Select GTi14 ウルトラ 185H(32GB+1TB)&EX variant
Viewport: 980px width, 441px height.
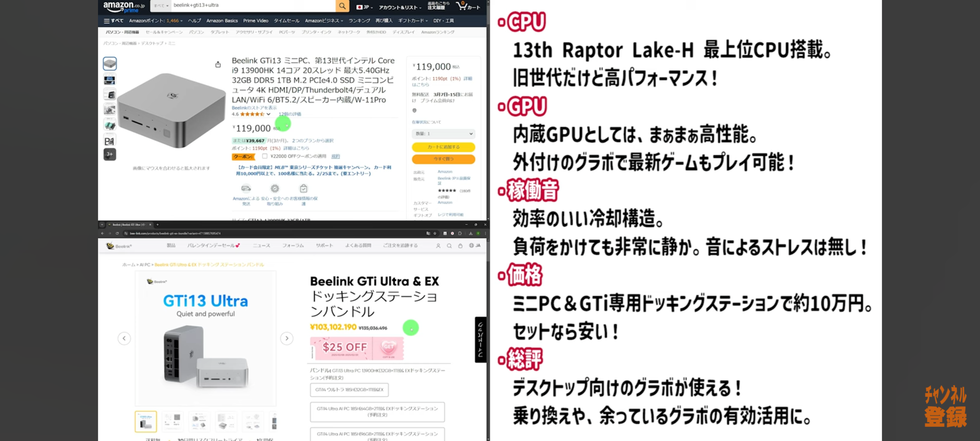coord(349,390)
